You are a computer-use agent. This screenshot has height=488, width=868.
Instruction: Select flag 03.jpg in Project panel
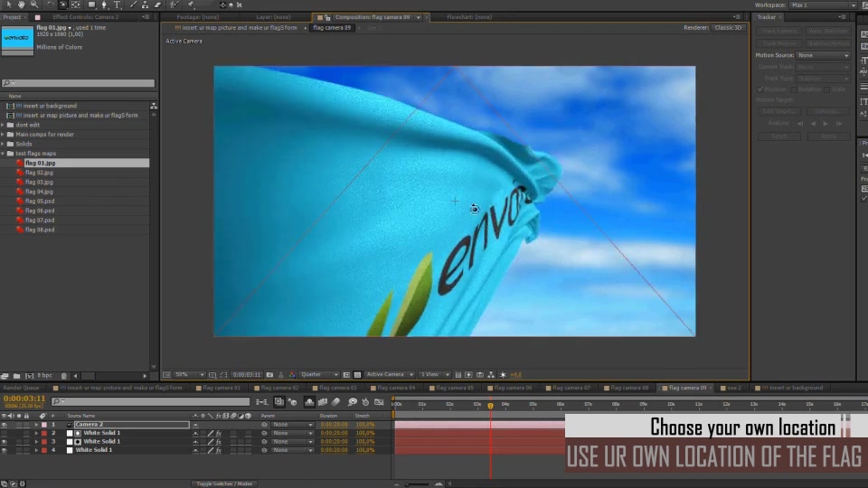(x=39, y=182)
